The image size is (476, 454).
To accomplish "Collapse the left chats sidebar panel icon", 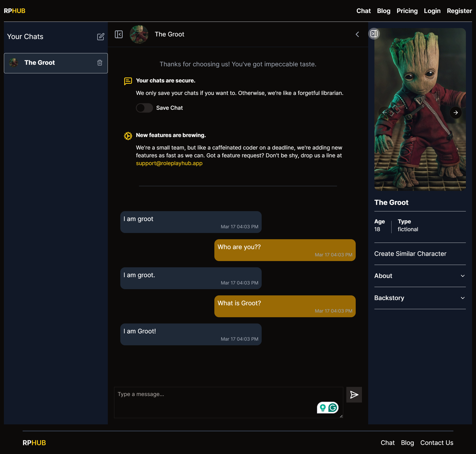I will tap(119, 34).
